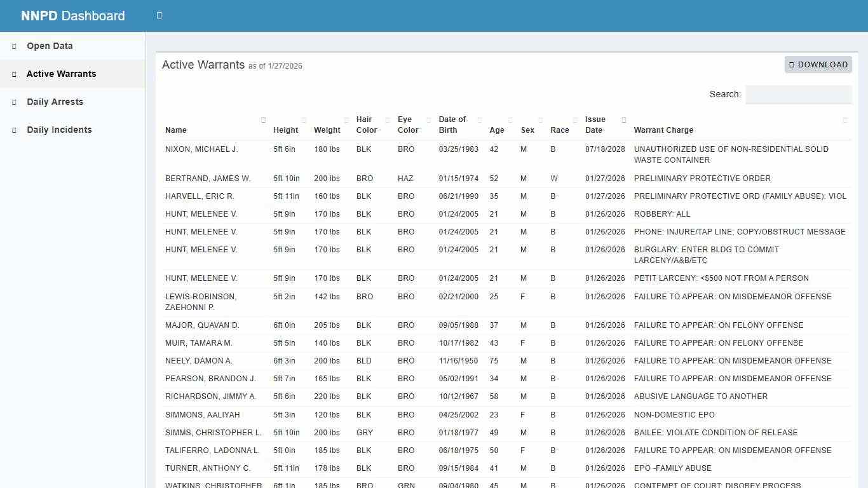Click the Daily Incidents sidebar icon
The height and width of the screenshot is (488, 868).
tap(14, 130)
